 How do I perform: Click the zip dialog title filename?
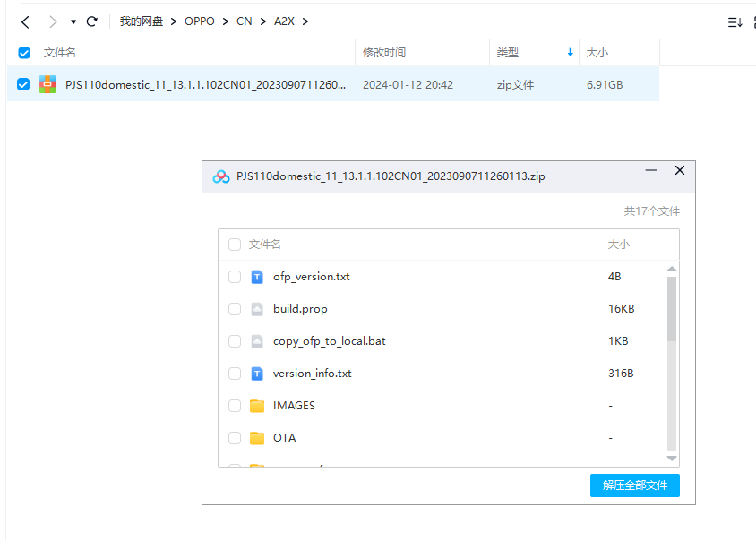pyautogui.click(x=391, y=176)
